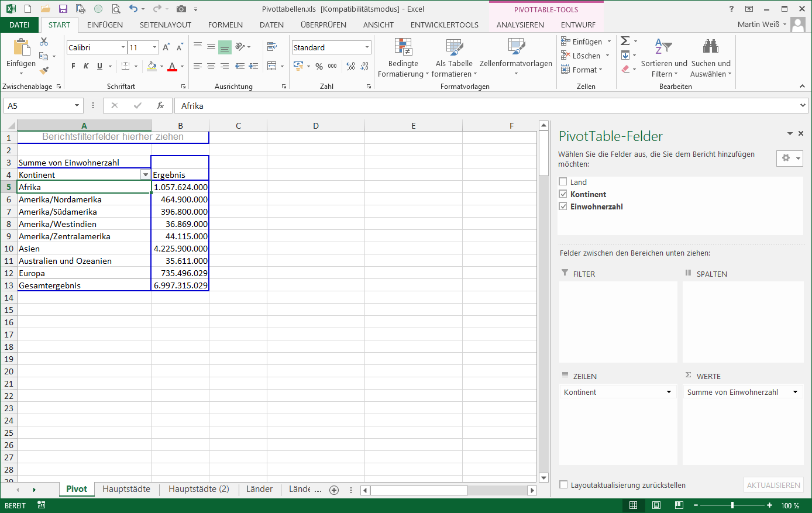Open Als Tabelle formatieren
The width and height of the screenshot is (812, 513).
453,56
